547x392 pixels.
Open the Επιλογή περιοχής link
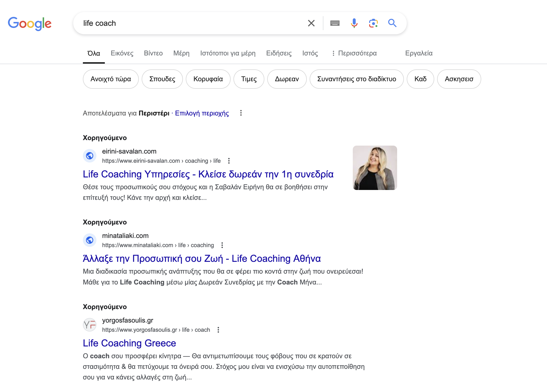pos(202,113)
